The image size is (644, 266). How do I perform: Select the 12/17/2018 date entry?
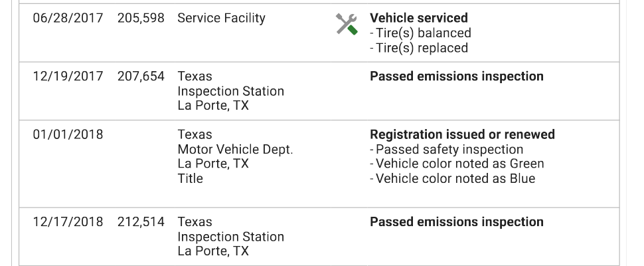pos(68,222)
